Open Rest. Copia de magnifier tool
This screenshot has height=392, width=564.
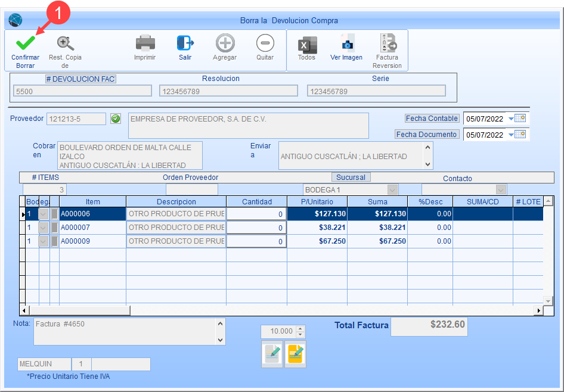tap(66, 43)
